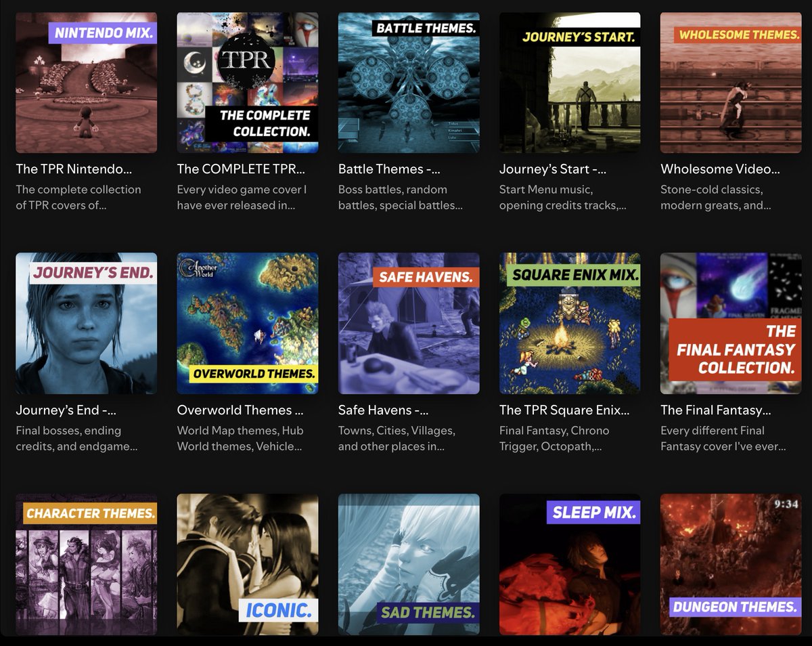This screenshot has width=812, height=646.
Task: Open the Journey's Start playlist artwork
Action: click(x=569, y=81)
